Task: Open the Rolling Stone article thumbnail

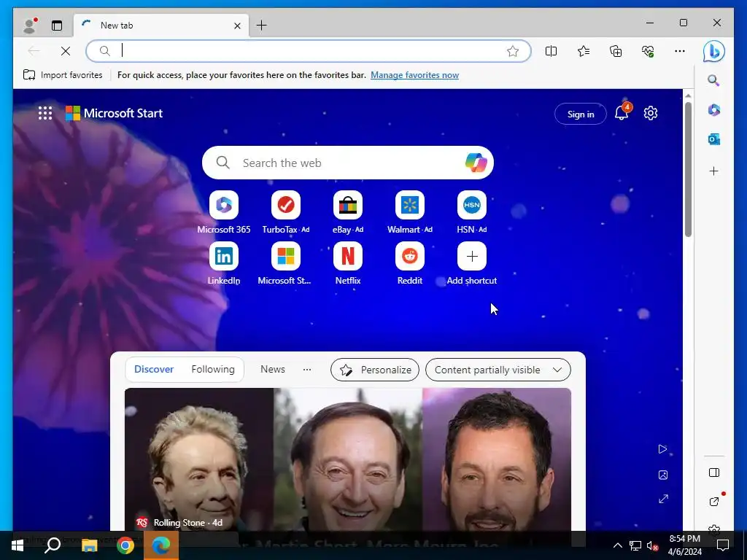Action: [348, 459]
